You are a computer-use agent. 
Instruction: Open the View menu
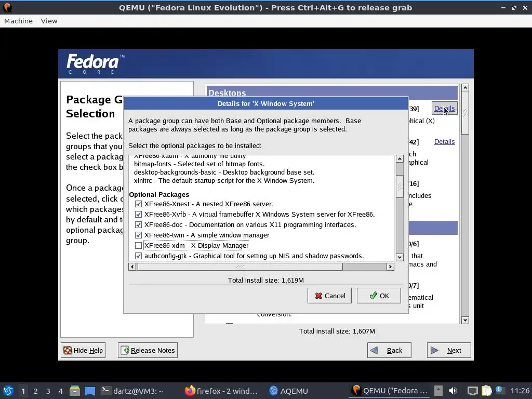[49, 21]
